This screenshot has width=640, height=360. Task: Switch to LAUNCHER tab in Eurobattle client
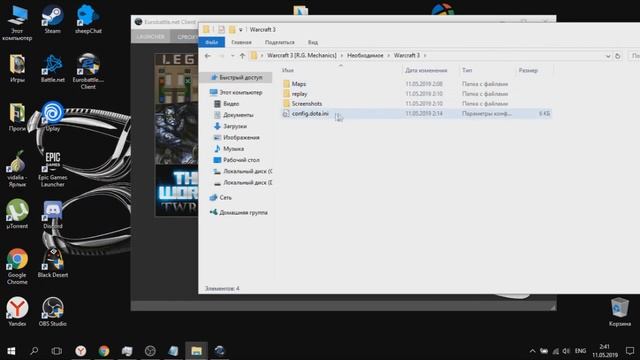click(x=151, y=37)
